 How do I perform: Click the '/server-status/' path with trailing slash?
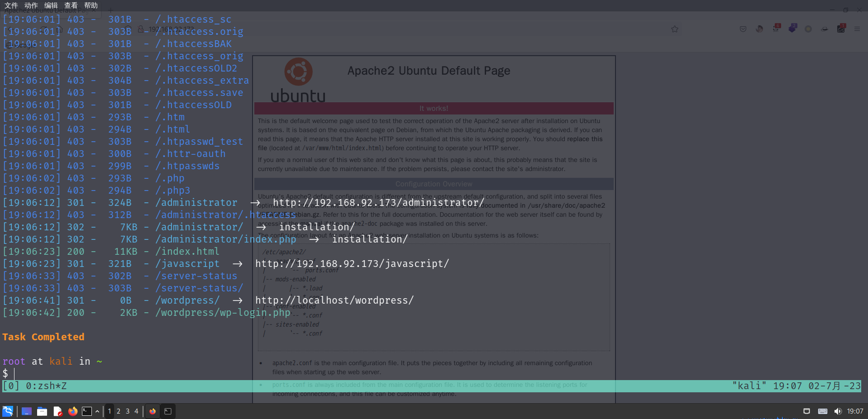199,288
